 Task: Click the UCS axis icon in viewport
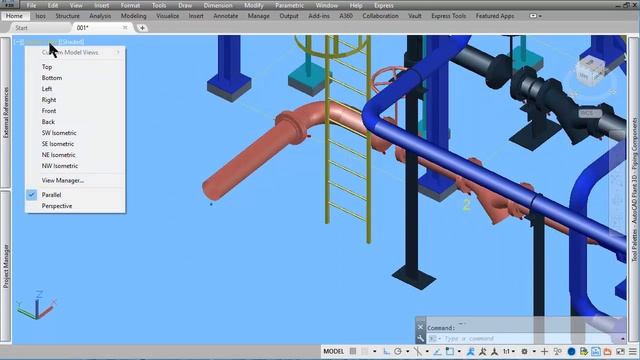coord(37,306)
